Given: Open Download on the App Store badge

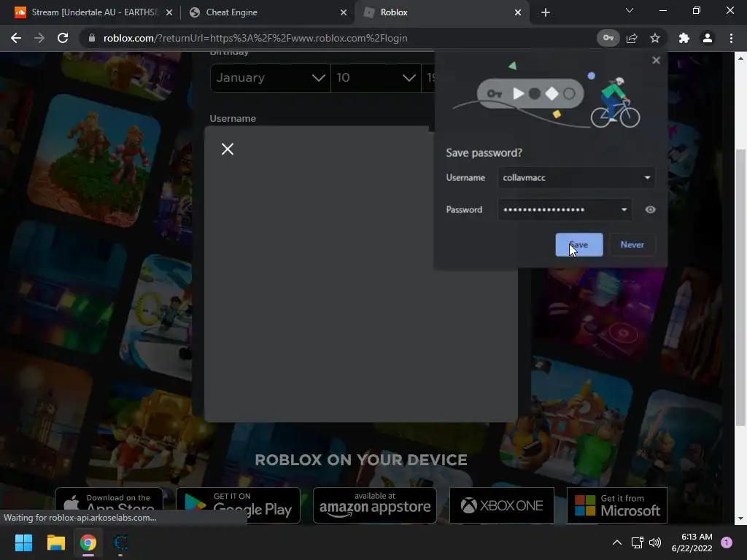Looking at the screenshot, I should coord(109,505).
